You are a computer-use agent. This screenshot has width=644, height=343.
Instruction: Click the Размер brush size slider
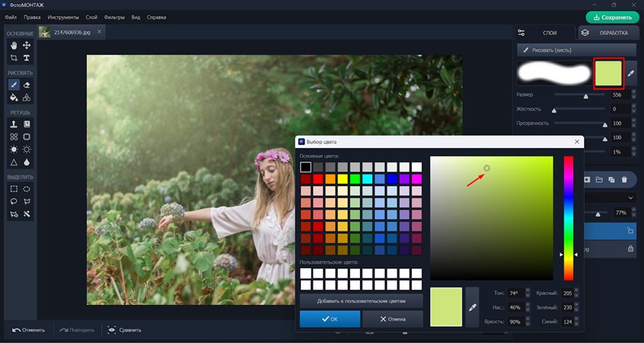[585, 95]
